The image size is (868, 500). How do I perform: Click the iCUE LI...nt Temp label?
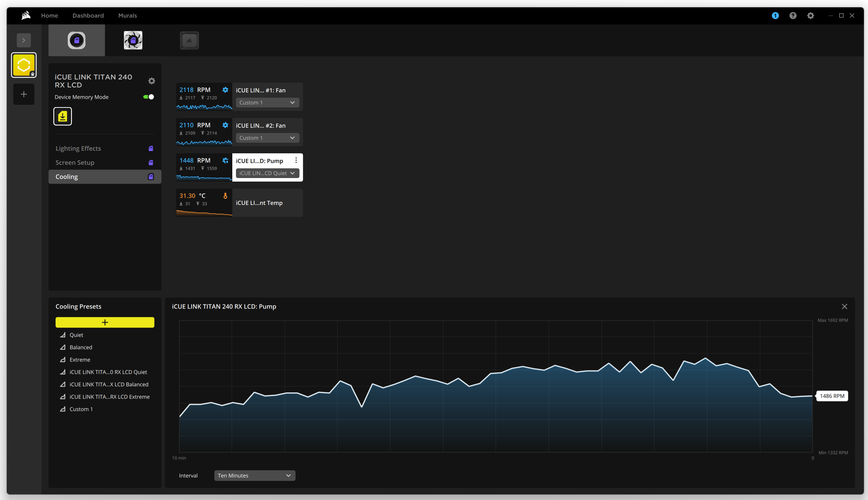[x=259, y=203]
